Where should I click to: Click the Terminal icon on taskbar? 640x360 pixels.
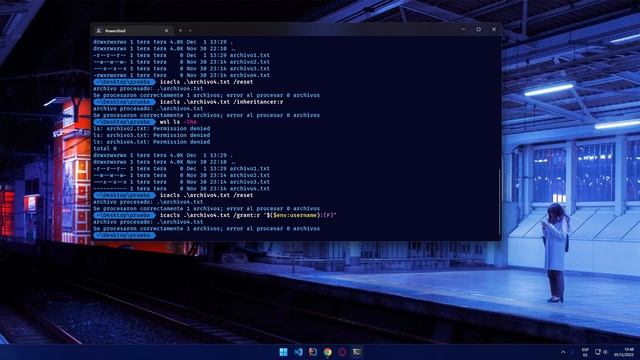357,352
